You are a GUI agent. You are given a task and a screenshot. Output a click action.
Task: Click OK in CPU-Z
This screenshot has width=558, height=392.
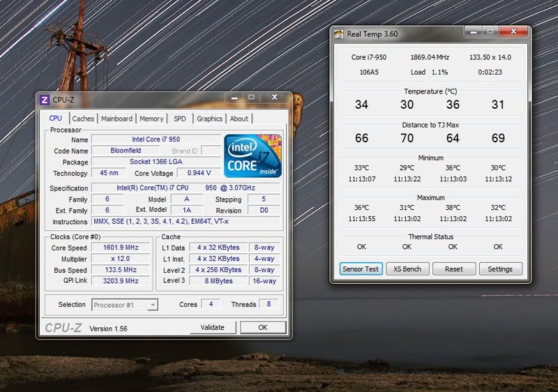(x=263, y=327)
